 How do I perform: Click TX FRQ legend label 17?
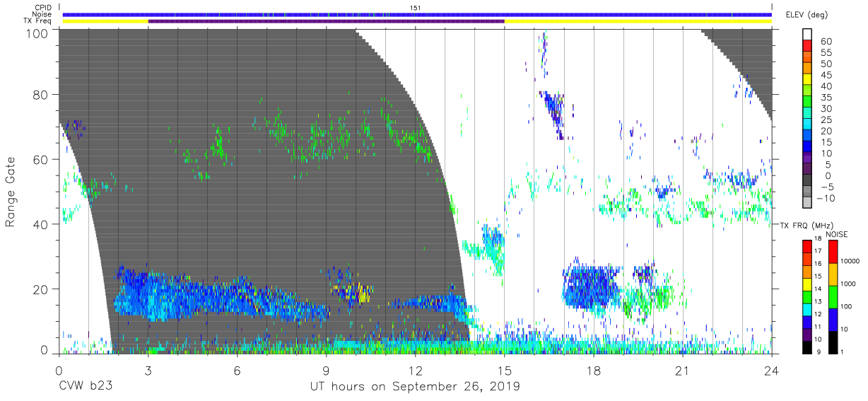point(818,251)
